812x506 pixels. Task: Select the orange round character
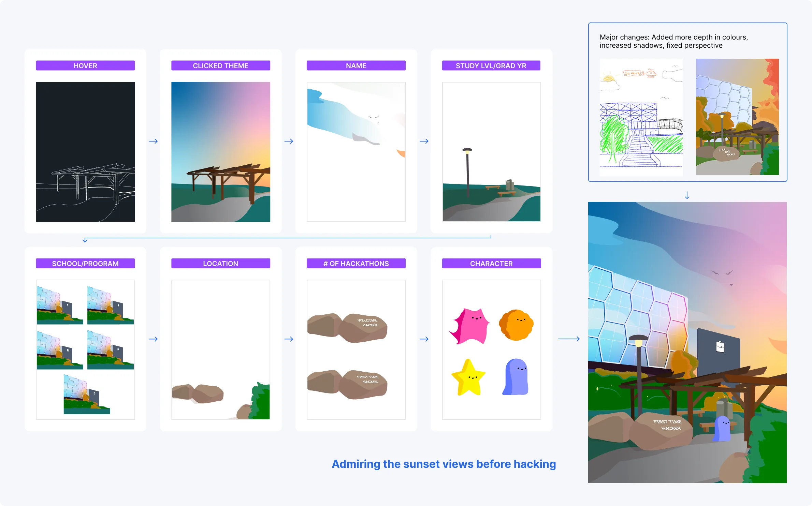(516, 325)
